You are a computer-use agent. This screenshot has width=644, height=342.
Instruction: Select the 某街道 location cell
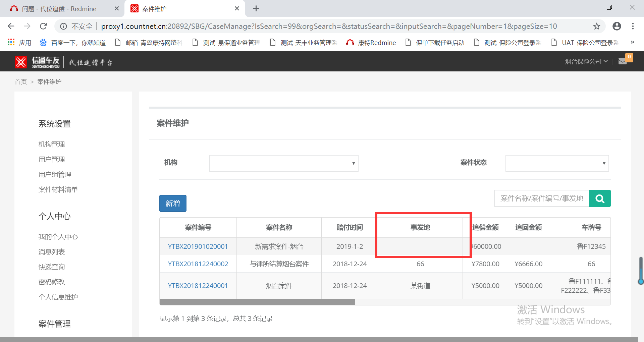(x=420, y=286)
